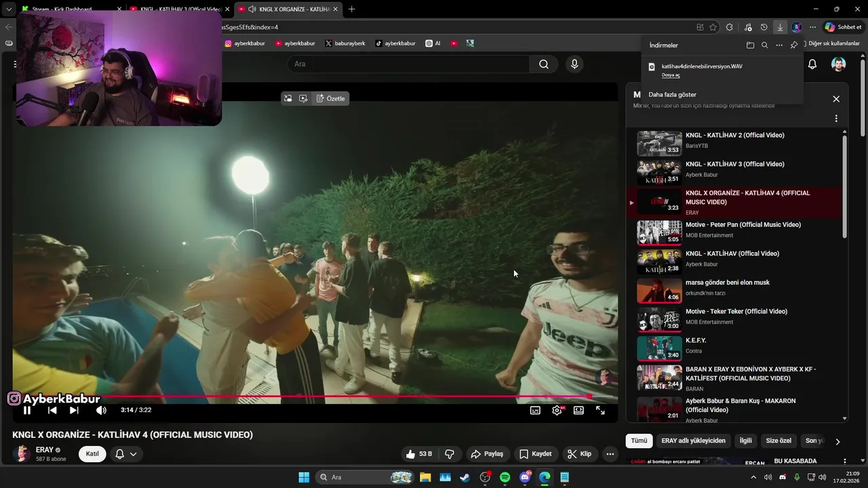The height and width of the screenshot is (488, 868).
Task: Click the Paylaş share button
Action: click(487, 454)
